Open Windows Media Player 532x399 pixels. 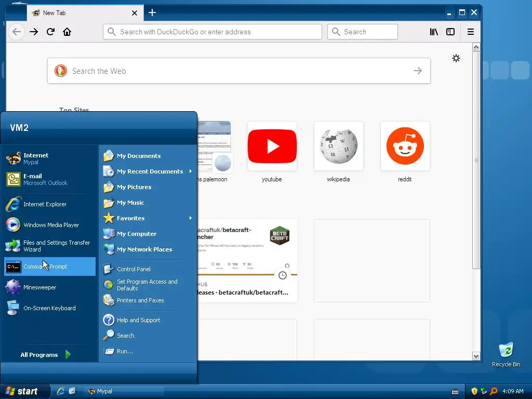point(49,225)
